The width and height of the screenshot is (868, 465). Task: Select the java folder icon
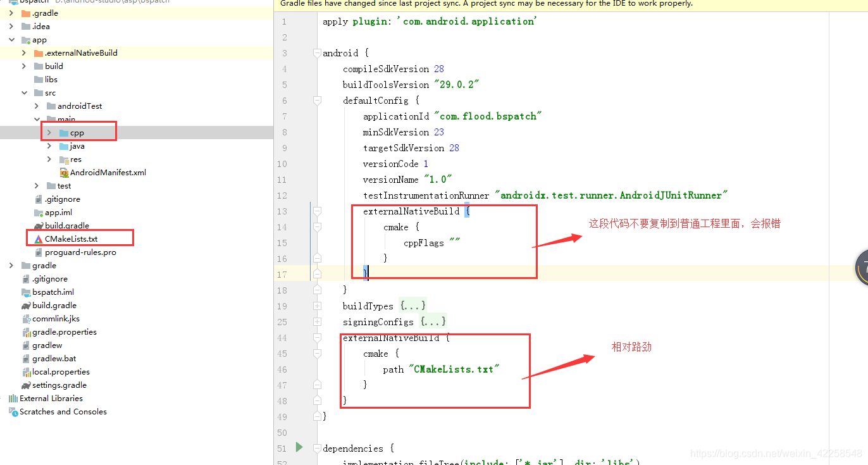(64, 146)
